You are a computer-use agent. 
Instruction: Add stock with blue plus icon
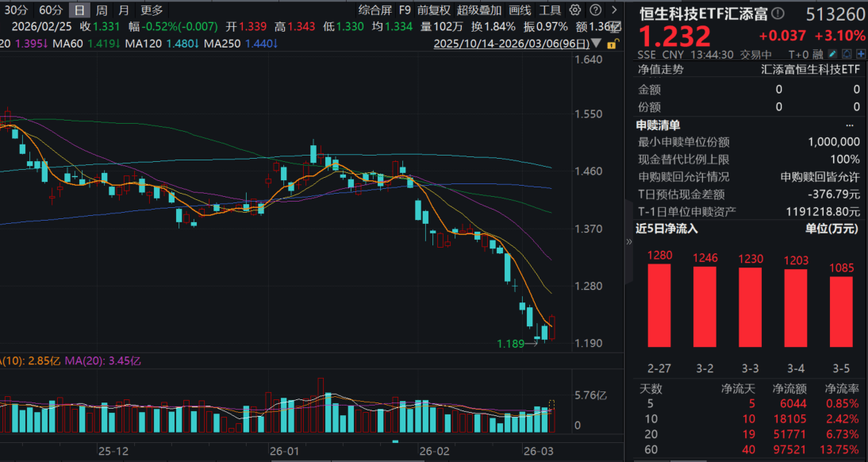click(x=860, y=55)
